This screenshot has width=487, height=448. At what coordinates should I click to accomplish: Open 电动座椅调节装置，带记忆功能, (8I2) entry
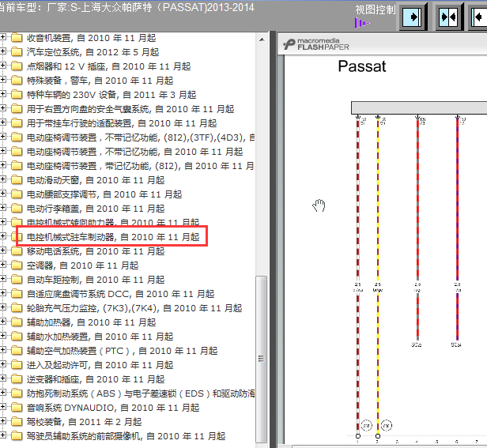tap(141, 166)
